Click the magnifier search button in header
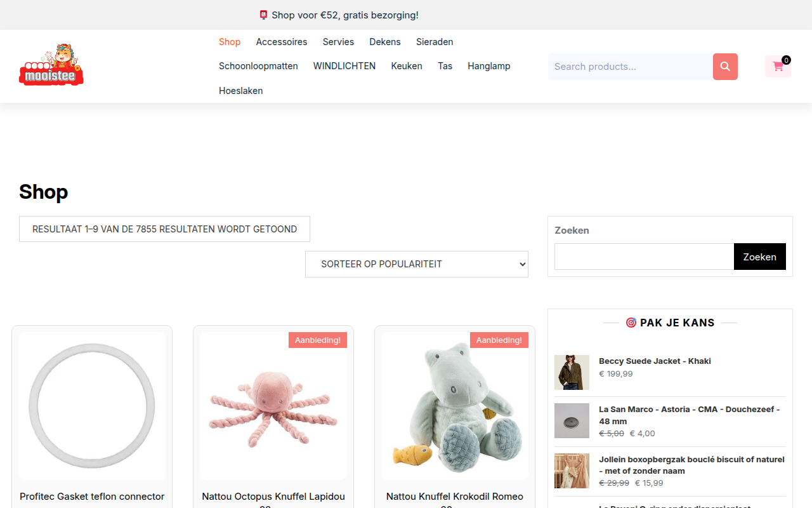812x508 pixels. coord(725,67)
